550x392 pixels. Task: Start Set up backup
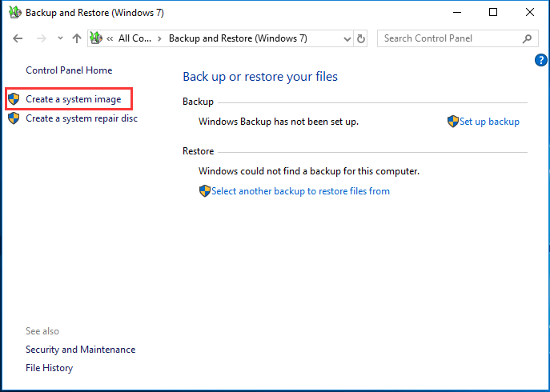coord(488,122)
